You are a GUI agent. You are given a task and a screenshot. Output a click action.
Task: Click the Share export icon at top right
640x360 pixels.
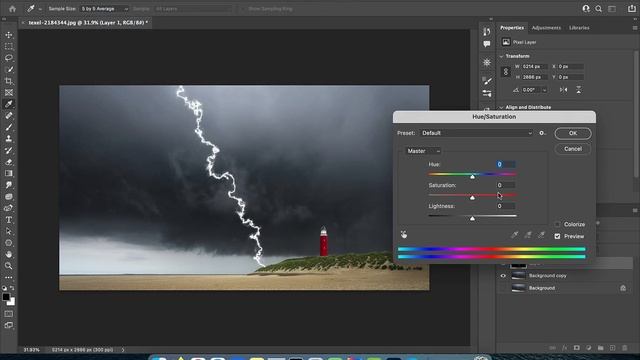[632, 9]
